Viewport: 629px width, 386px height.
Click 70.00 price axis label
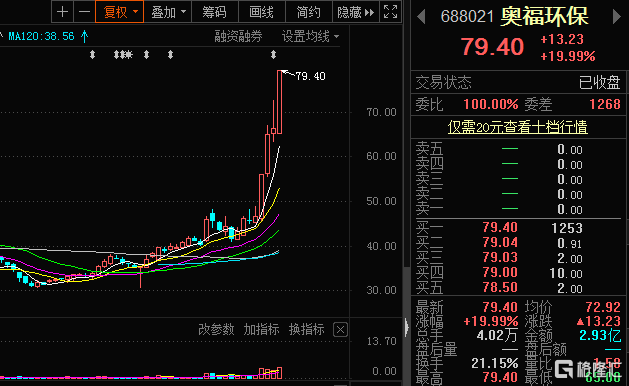381,112
